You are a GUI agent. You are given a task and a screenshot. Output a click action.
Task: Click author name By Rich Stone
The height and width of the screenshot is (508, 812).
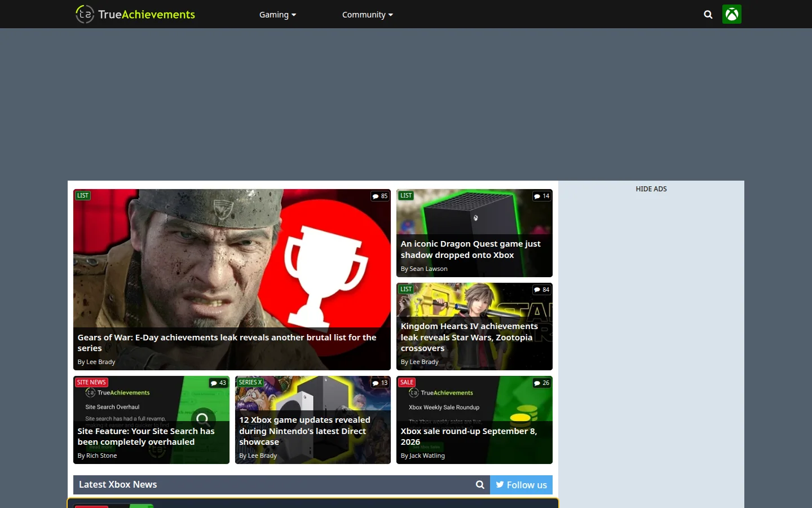click(x=98, y=456)
